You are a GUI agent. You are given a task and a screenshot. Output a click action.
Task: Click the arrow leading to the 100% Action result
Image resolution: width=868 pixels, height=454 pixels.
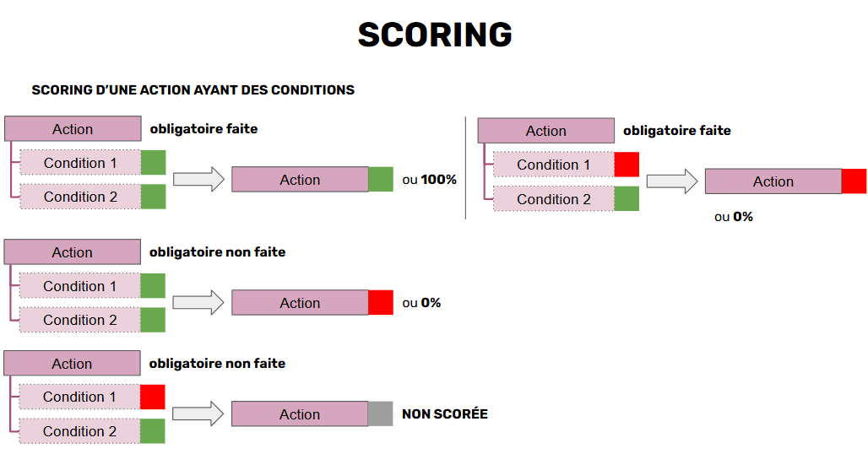(198, 179)
